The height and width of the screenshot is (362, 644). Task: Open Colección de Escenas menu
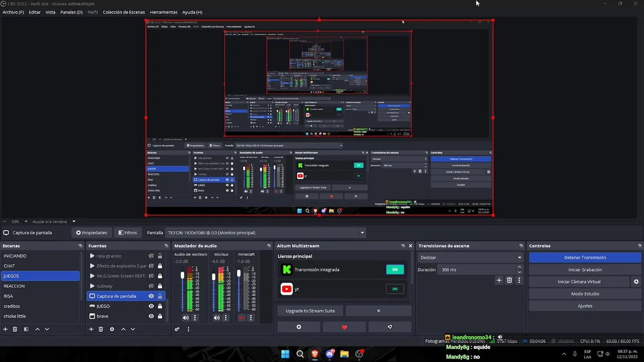(x=124, y=12)
